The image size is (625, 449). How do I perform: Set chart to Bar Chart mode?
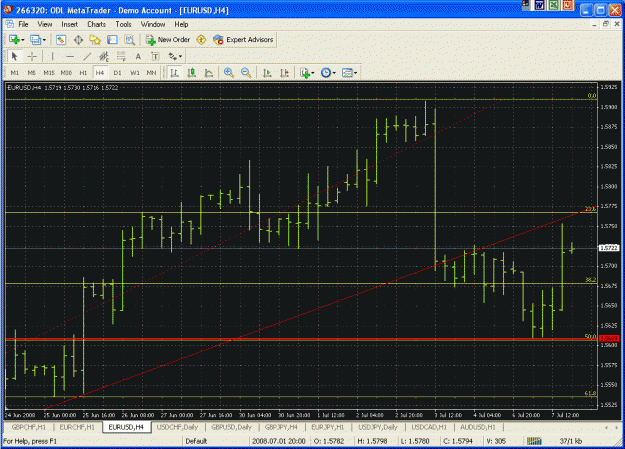tap(174, 73)
